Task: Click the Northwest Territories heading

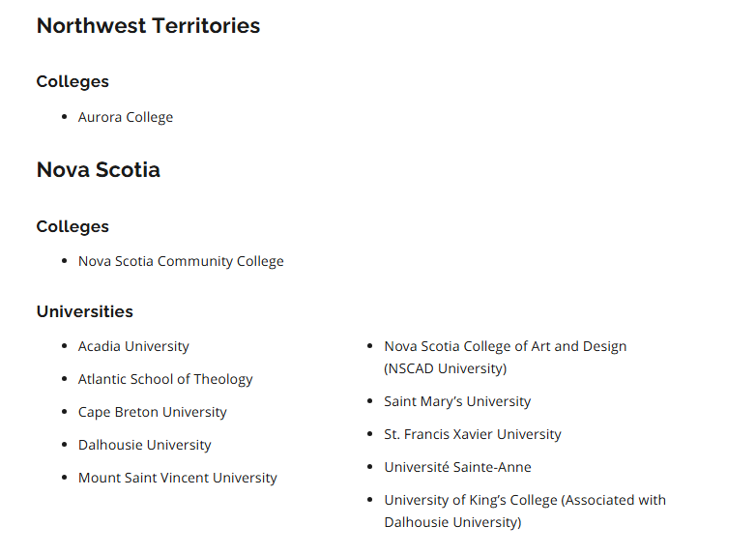Action: (149, 26)
